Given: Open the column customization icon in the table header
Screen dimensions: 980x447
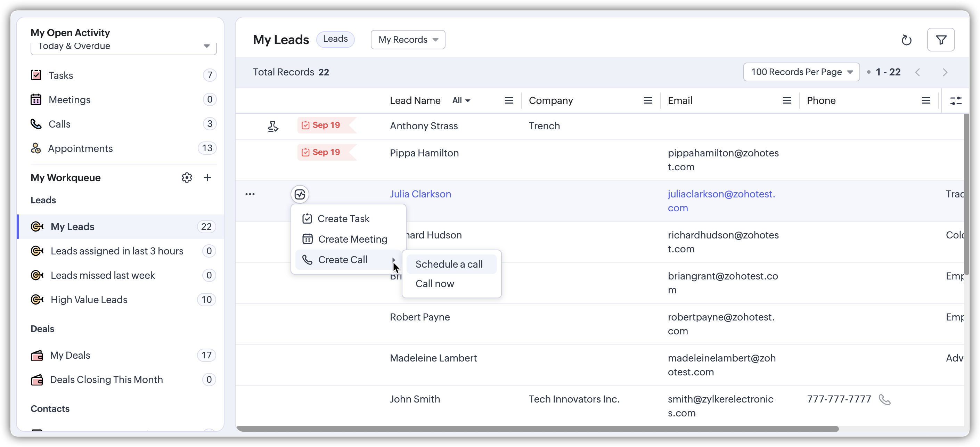Looking at the screenshot, I should (x=956, y=100).
